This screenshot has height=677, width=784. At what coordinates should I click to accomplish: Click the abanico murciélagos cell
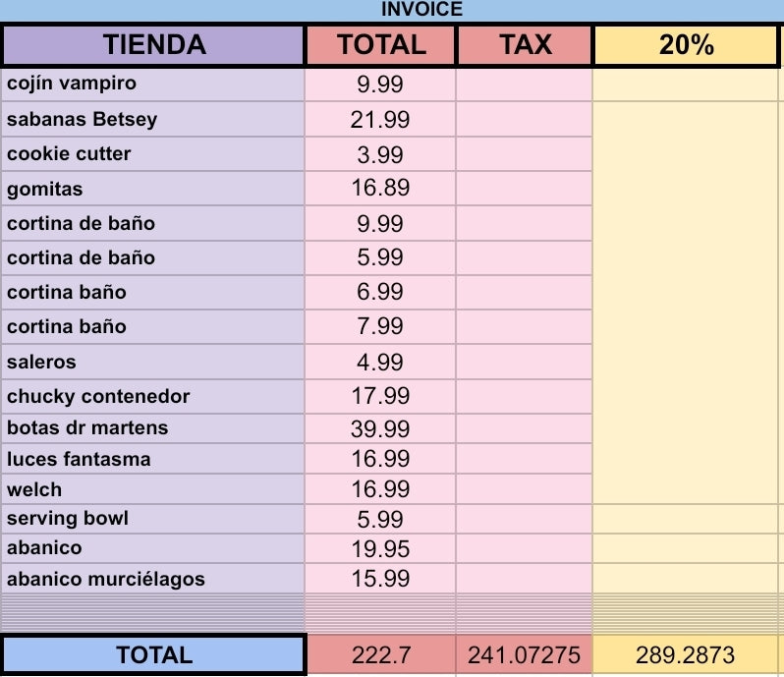point(153,579)
